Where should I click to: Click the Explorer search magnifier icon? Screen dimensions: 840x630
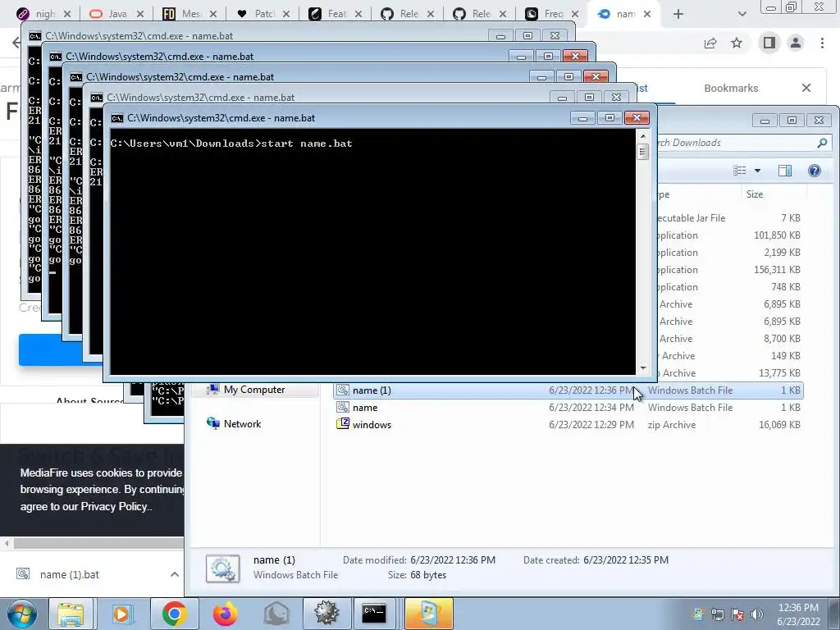click(822, 143)
